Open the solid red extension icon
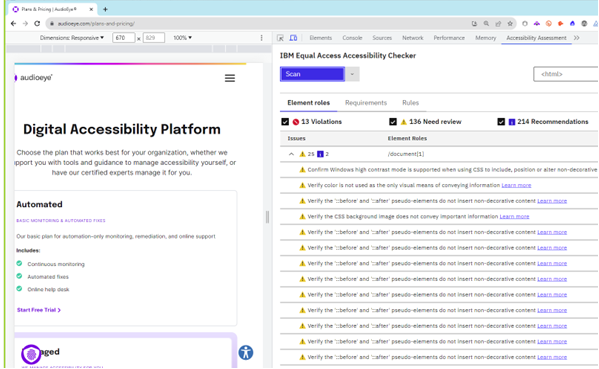This screenshot has width=599, height=369. tap(560, 24)
